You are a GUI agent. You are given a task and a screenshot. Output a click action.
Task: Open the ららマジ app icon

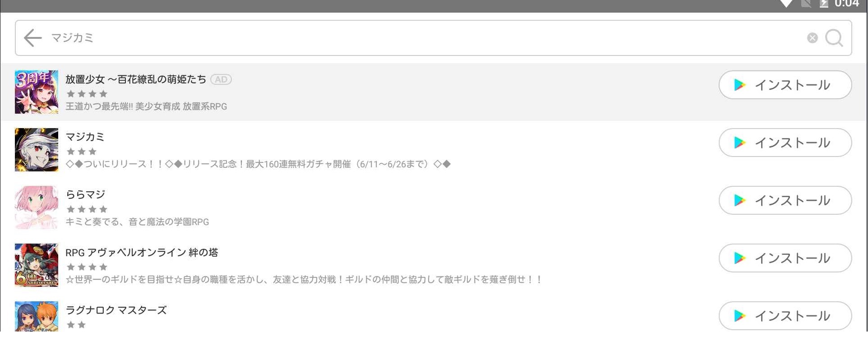37,207
